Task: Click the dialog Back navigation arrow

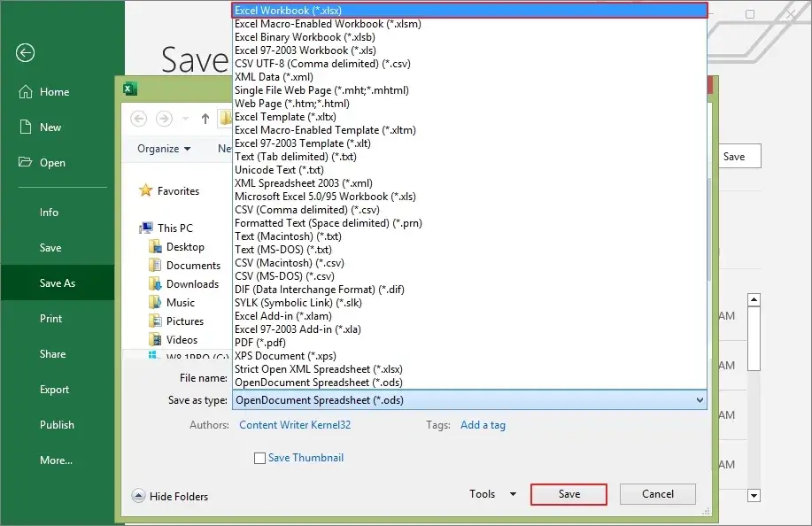Action: (x=138, y=119)
